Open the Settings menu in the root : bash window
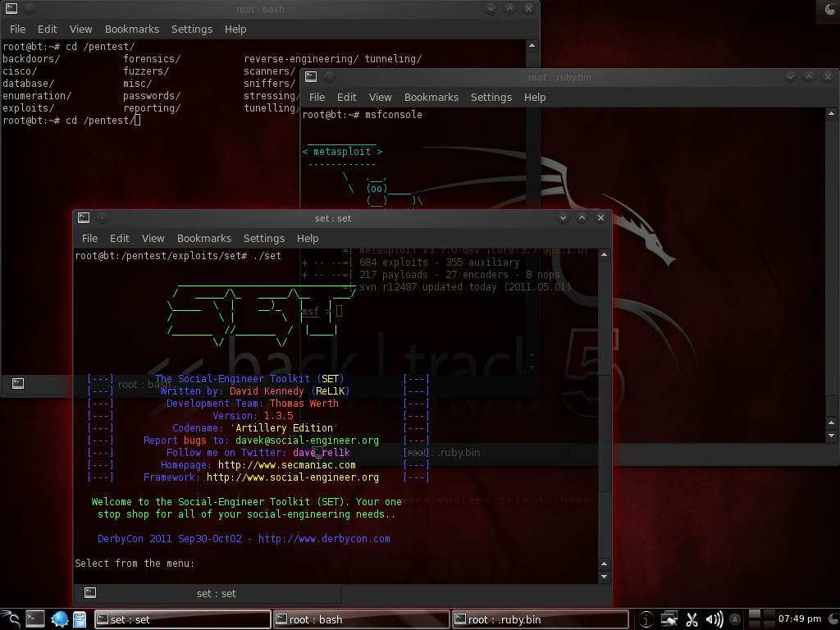The height and width of the screenshot is (630, 840). 191,29
